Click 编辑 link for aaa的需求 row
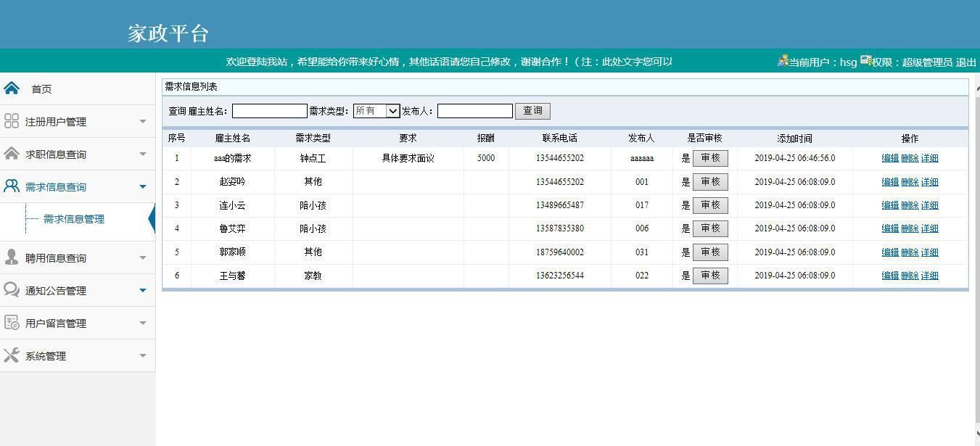Screen dimensions: 980x446 [890, 158]
